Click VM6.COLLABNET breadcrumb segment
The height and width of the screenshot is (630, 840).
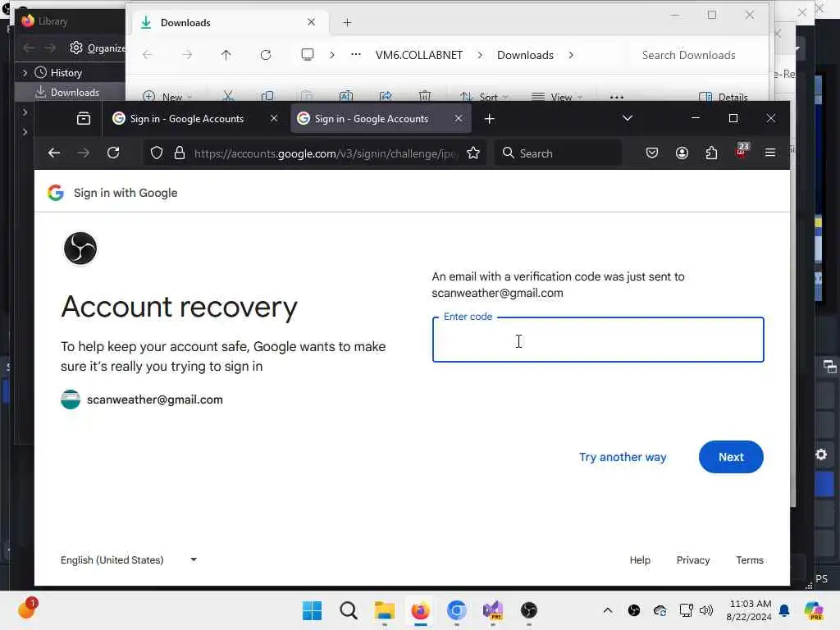coord(419,55)
